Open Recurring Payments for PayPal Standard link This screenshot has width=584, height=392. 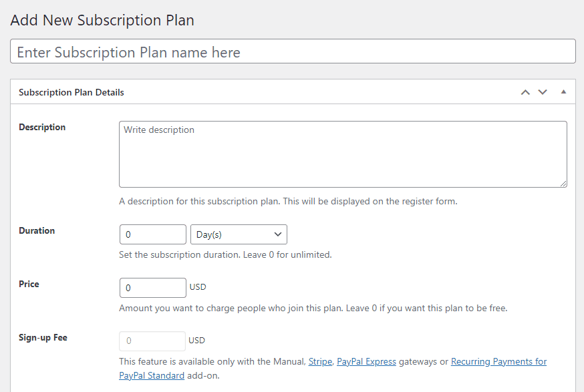point(498,361)
